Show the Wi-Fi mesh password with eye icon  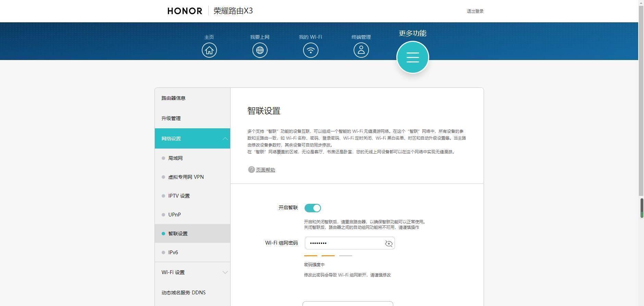pos(388,244)
